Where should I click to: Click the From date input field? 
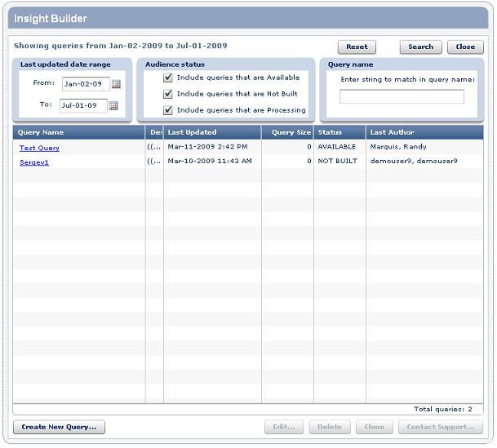point(84,84)
